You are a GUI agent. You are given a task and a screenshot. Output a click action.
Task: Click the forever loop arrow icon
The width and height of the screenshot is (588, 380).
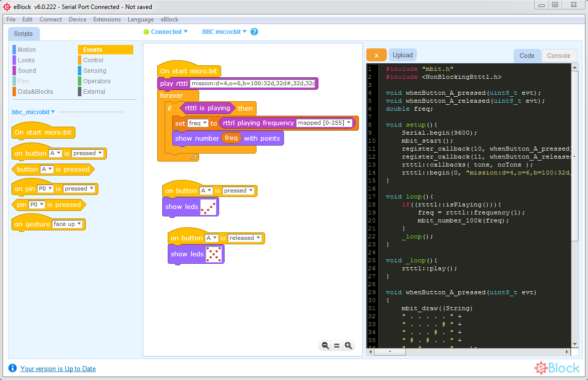194,157
